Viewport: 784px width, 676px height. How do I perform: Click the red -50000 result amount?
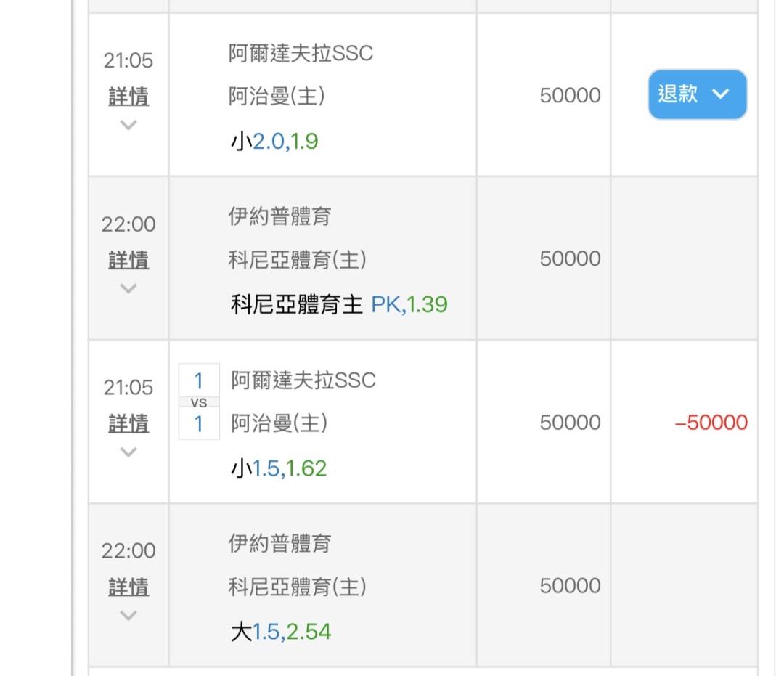click(x=711, y=423)
